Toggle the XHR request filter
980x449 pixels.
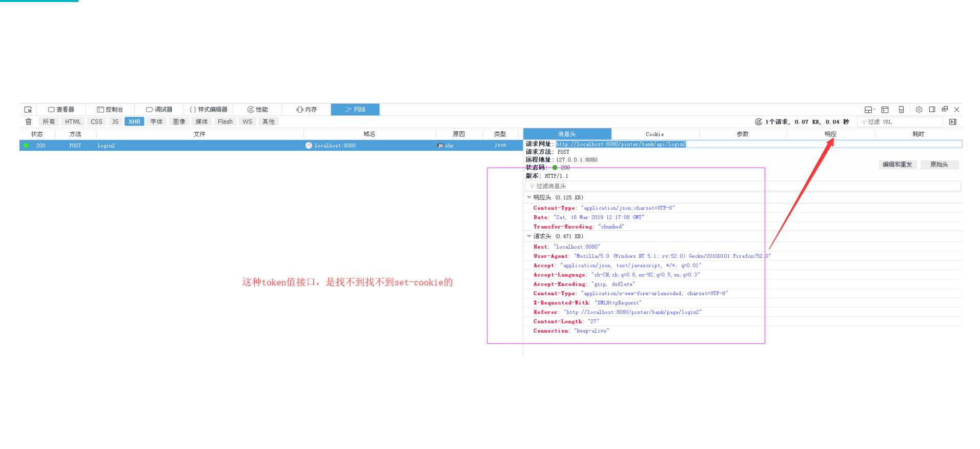coord(134,122)
